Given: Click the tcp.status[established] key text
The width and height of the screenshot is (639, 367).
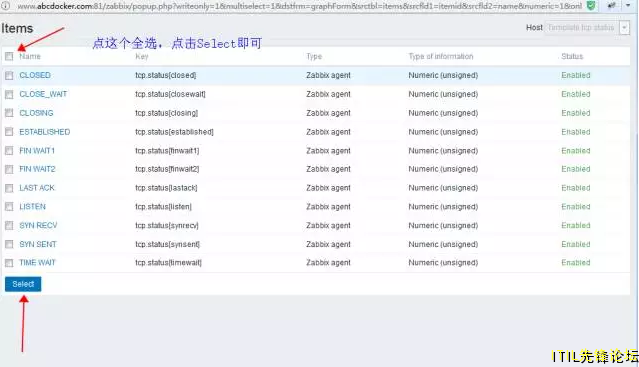Looking at the screenshot, I should coord(174,132).
